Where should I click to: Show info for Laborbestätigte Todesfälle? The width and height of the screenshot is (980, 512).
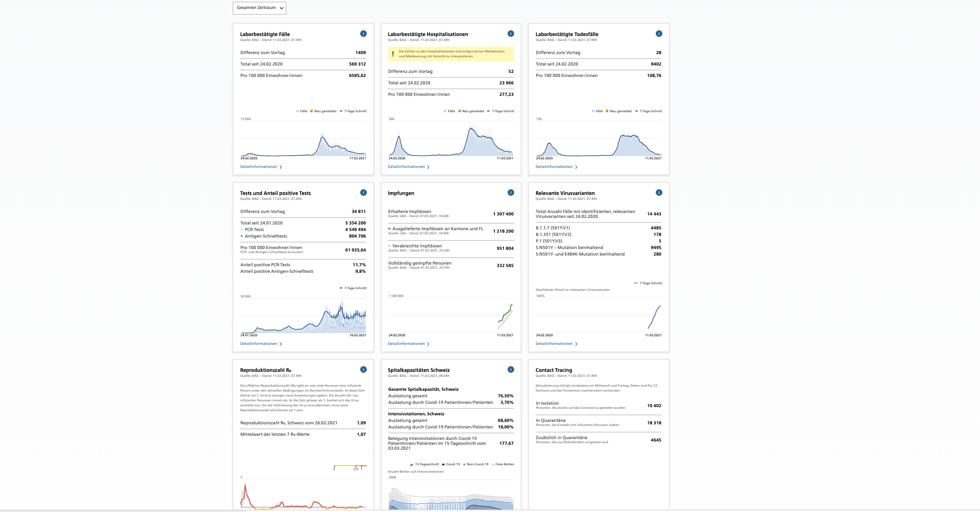click(659, 34)
